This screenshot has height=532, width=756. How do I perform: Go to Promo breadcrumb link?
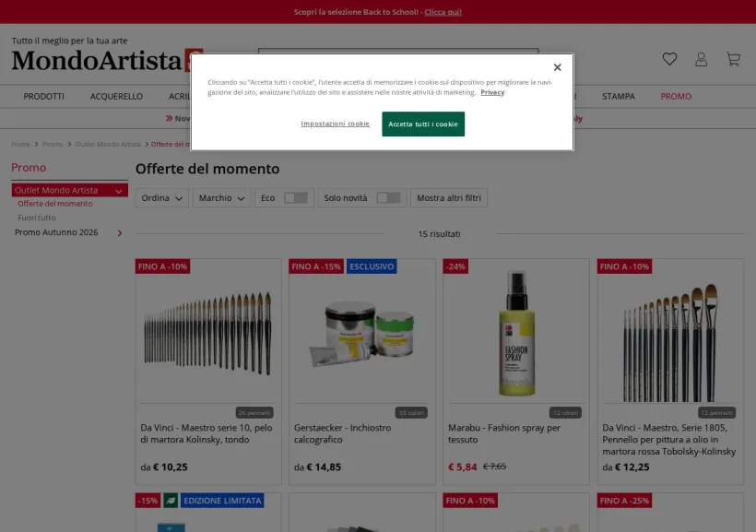pos(53,144)
